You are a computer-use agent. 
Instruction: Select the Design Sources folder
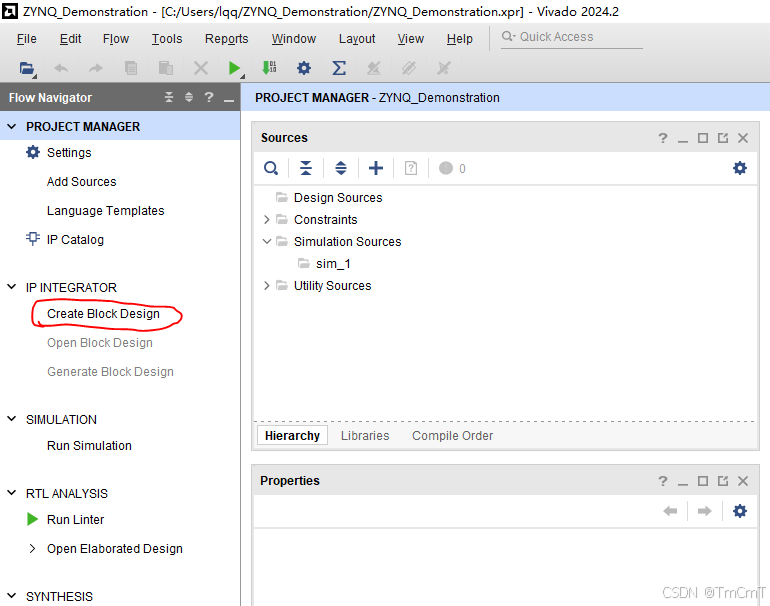pyautogui.click(x=338, y=197)
